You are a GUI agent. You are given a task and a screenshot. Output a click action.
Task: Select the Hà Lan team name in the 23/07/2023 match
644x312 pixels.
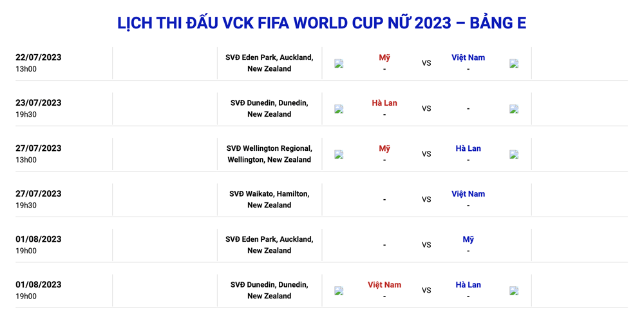point(384,103)
